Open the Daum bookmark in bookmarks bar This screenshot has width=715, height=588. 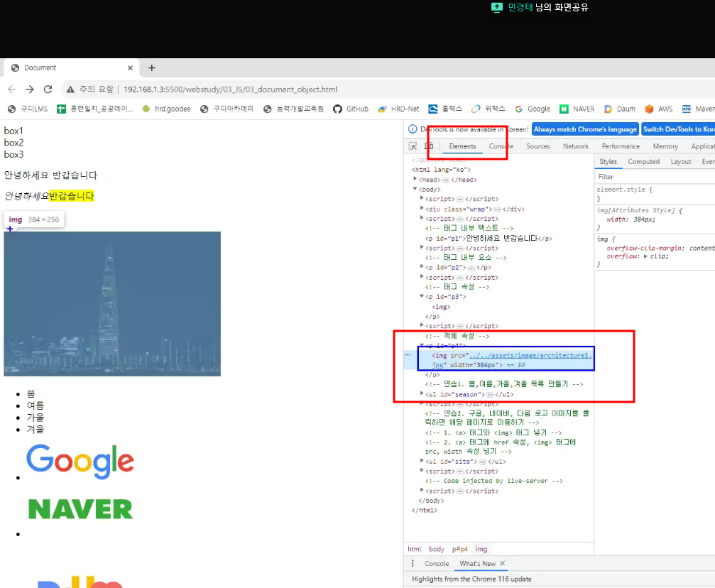(x=620, y=109)
